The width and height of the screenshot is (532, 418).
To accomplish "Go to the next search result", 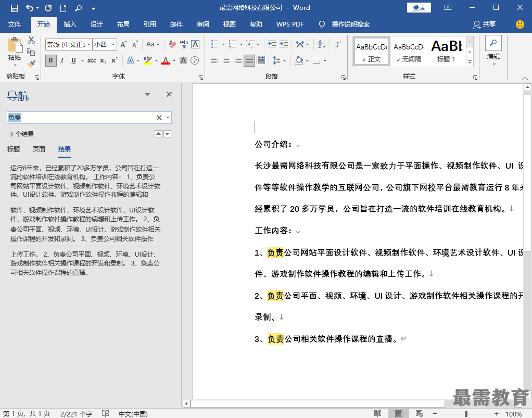I will pos(167,134).
